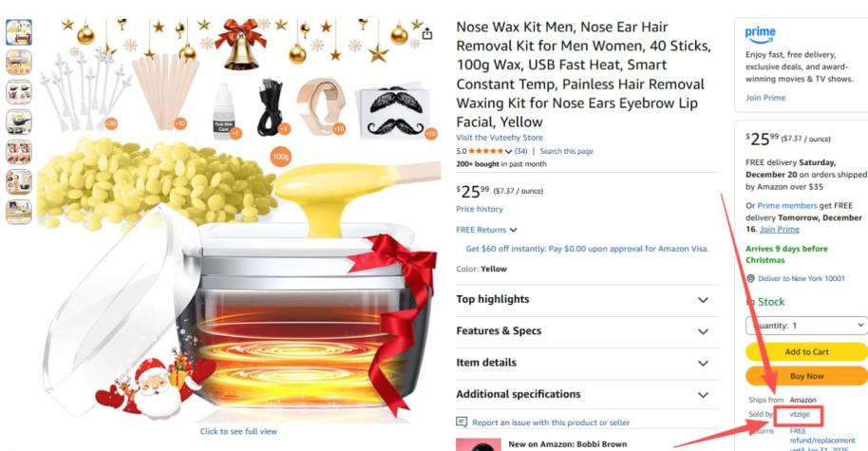This screenshot has height=451, width=868.
Task: Visit the Vuteehy Store link
Action: click(500, 138)
